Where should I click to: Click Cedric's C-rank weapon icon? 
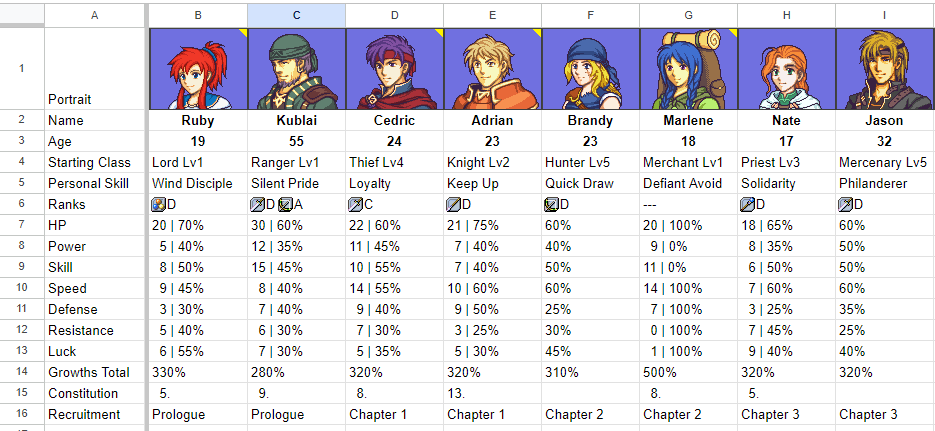tap(355, 204)
